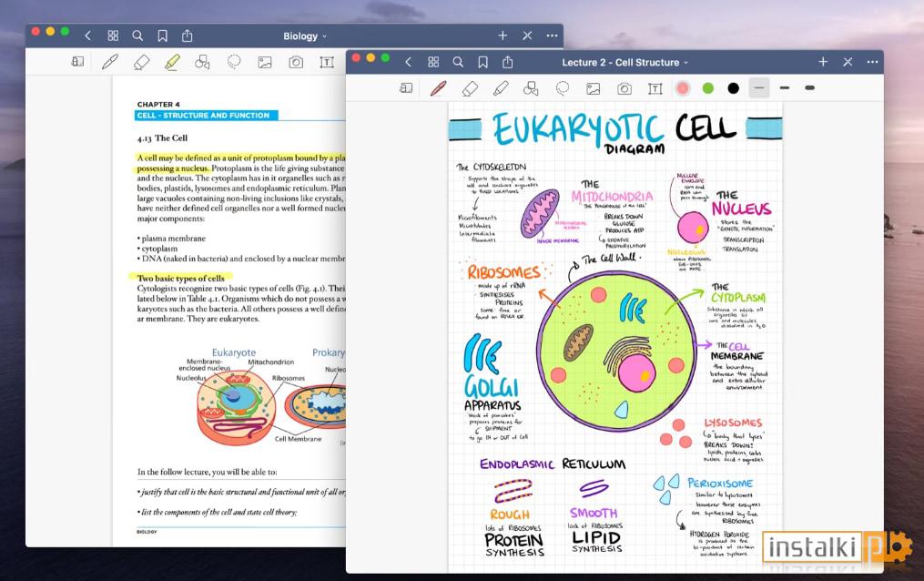The width and height of the screenshot is (924, 581).
Task: Select the Text box tool in Lecture 2 window
Action: coord(655,89)
